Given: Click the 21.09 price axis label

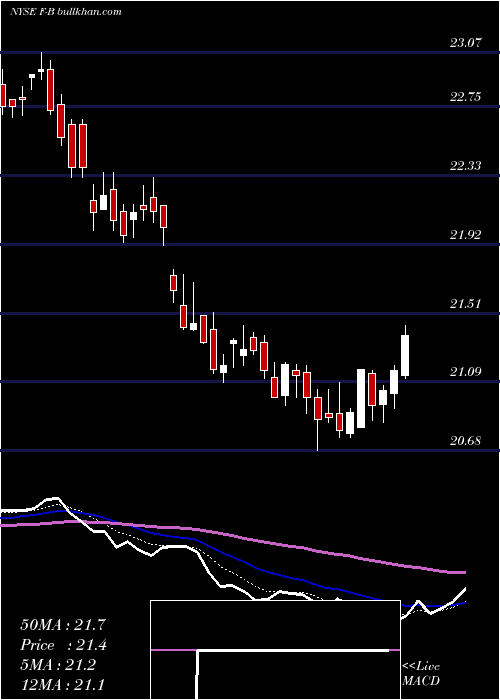Looking at the screenshot, I should point(466,372).
